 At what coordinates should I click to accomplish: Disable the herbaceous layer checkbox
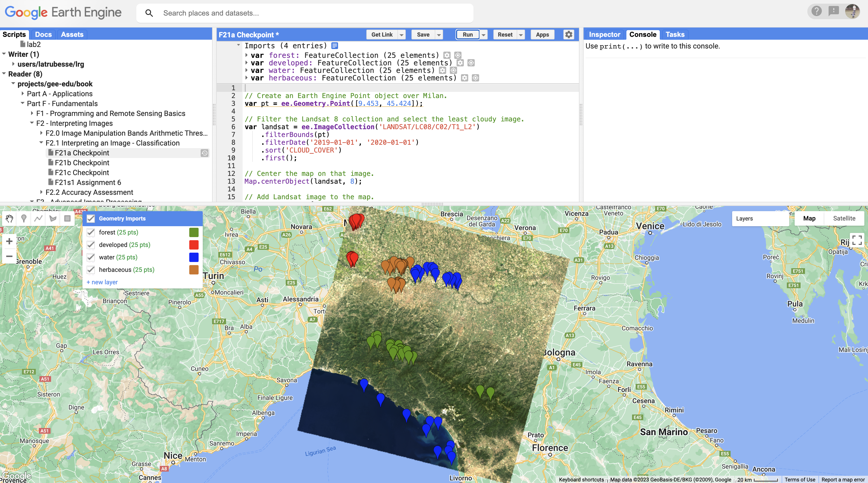coord(91,270)
